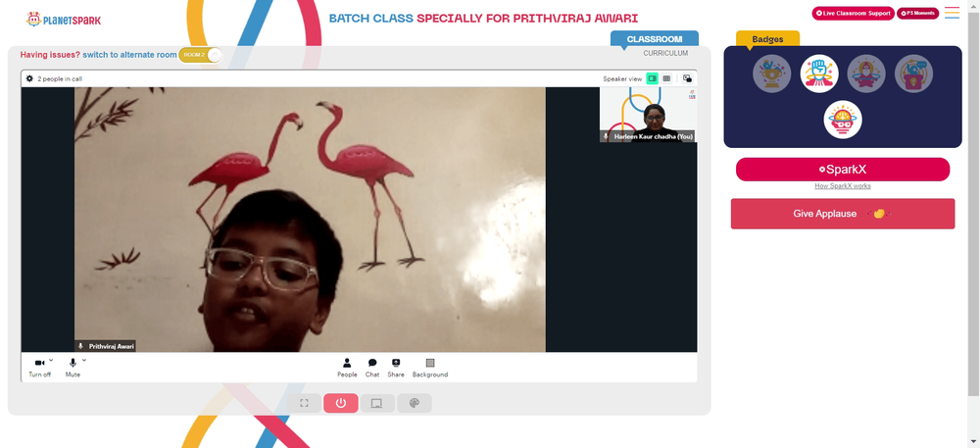Click '2 people in call' text

click(60, 78)
